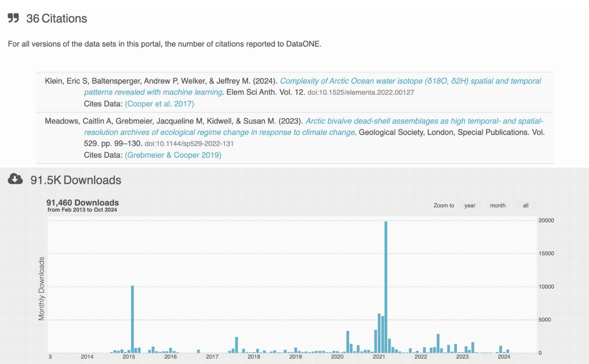Click the quotation marks citations icon
This screenshot has width=589, height=364.
pos(13,18)
